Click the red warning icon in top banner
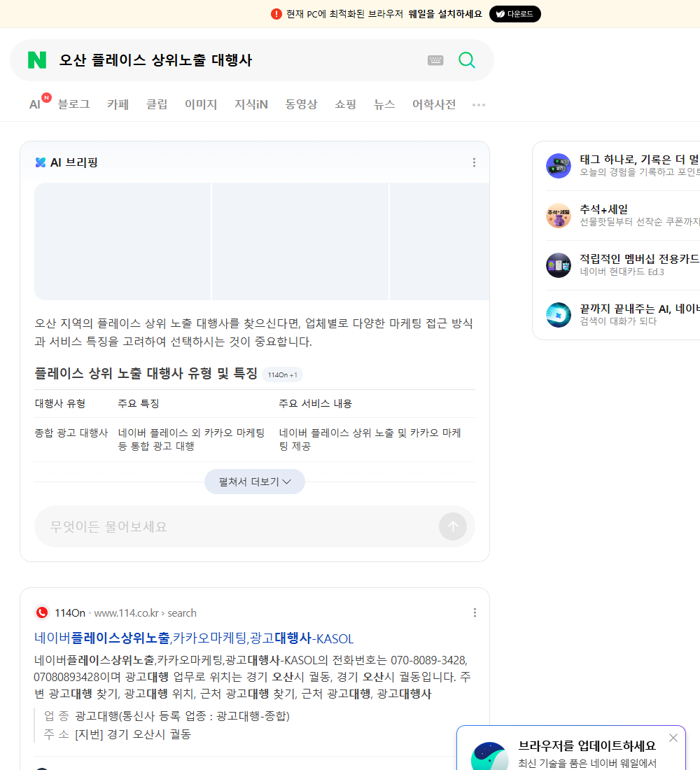 276,14
